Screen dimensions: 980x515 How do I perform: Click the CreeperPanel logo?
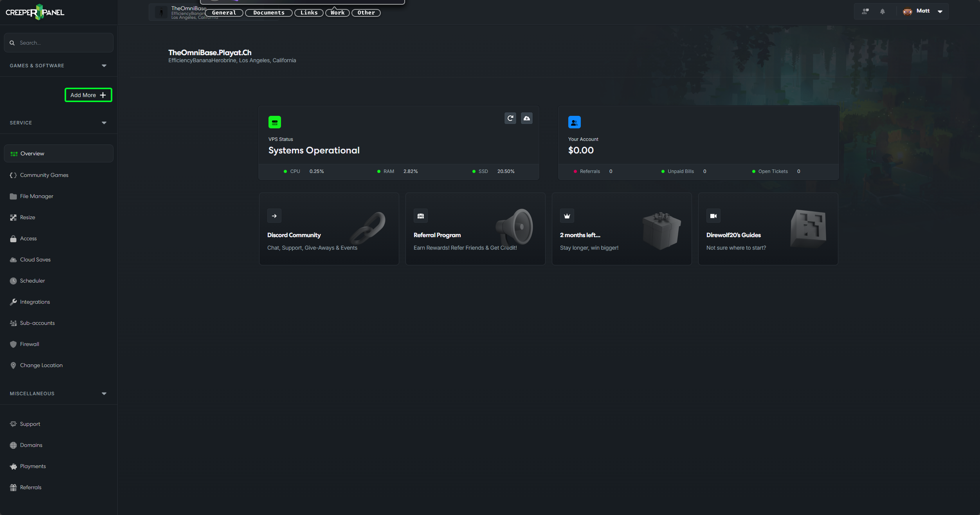pos(35,12)
